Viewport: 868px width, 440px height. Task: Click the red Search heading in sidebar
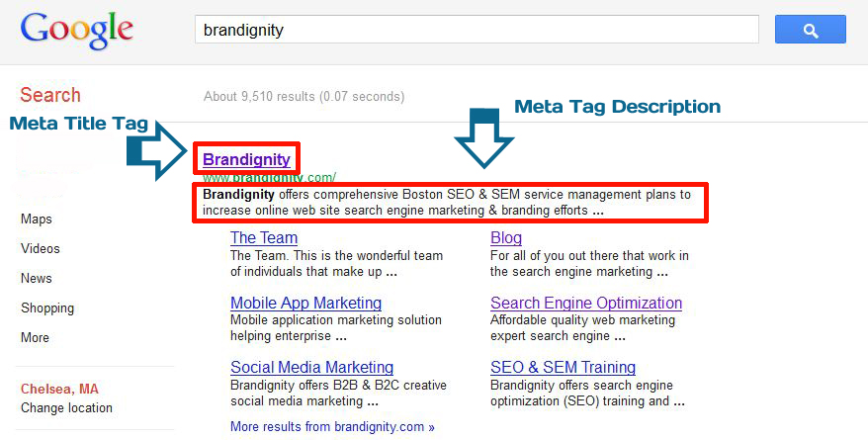point(50,95)
